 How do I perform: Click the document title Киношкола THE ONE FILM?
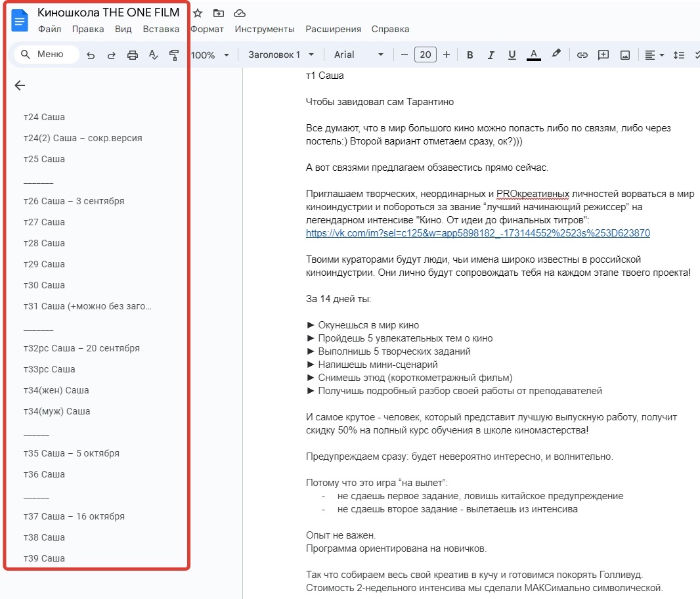tap(108, 12)
